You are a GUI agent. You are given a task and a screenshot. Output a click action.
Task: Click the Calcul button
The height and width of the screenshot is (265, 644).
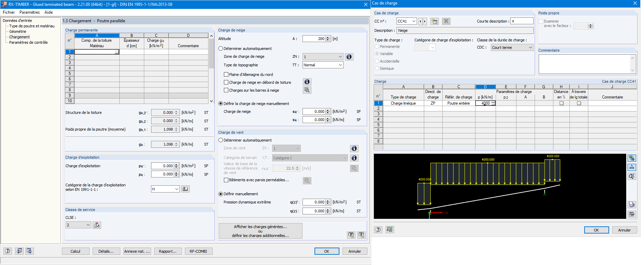(76, 251)
